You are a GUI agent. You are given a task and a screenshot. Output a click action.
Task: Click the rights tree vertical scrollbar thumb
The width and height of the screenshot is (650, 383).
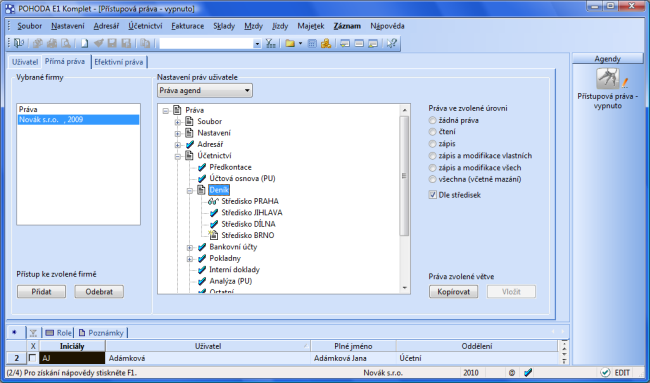tap(404, 176)
